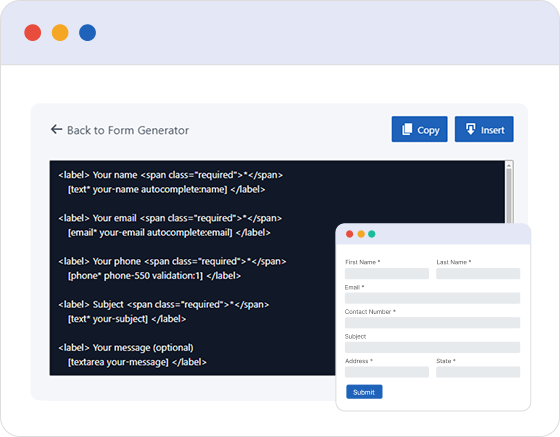Click the '[text* your-name autocomplete:name]' code line
This screenshot has height=437, width=560.
click(166, 189)
